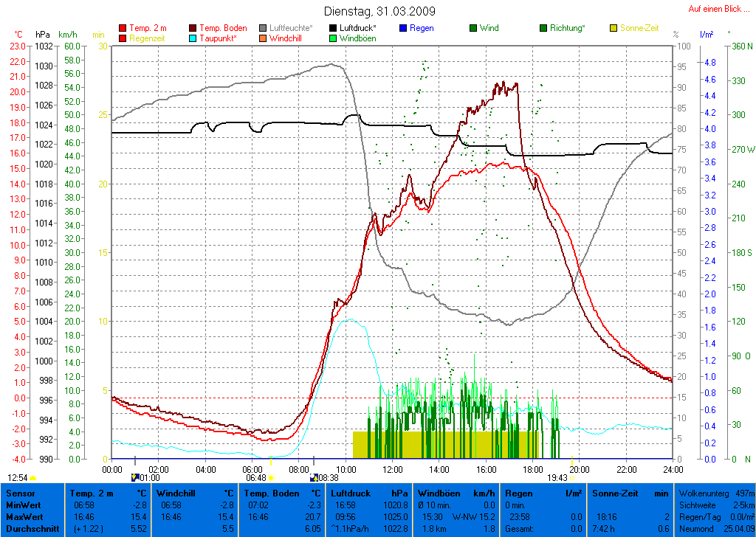Click the 12:00 mark on the time axis
Viewport: 756px width, 537px height.
click(x=392, y=468)
